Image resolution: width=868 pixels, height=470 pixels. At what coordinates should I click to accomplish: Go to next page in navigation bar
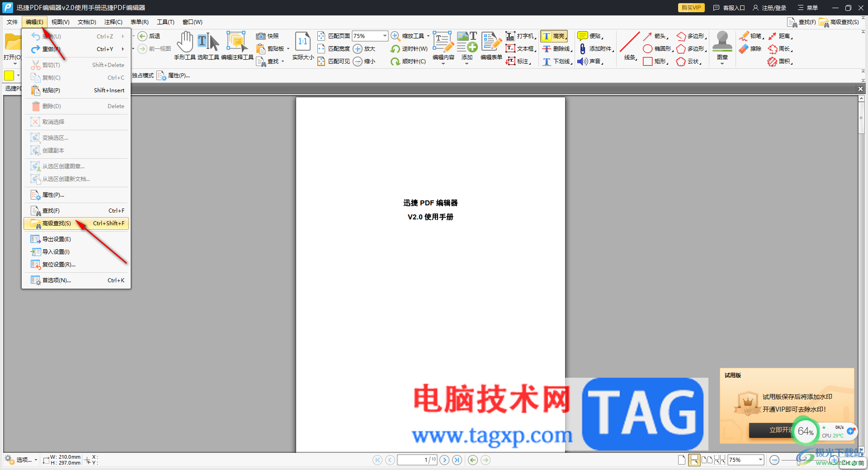click(x=444, y=460)
